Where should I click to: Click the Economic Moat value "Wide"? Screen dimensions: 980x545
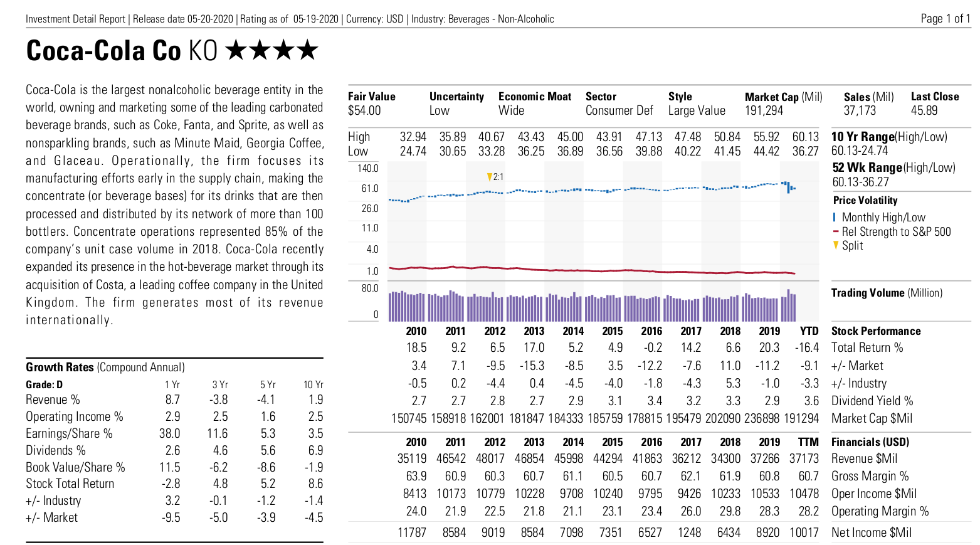[x=511, y=110]
